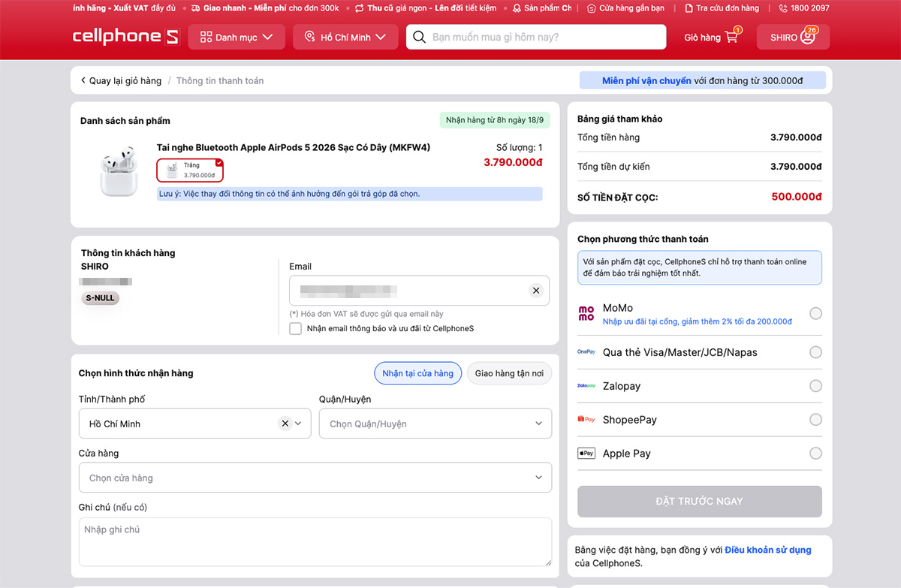Select Apple Pay payment method
901x588 pixels.
click(815, 454)
